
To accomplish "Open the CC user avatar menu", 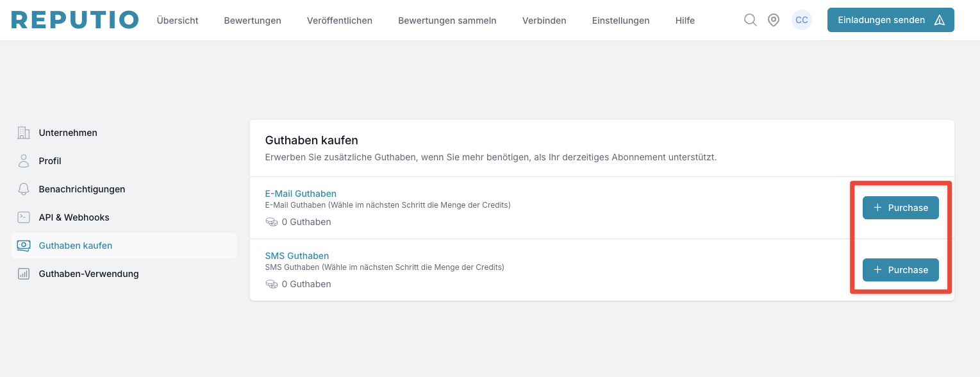I will point(801,20).
